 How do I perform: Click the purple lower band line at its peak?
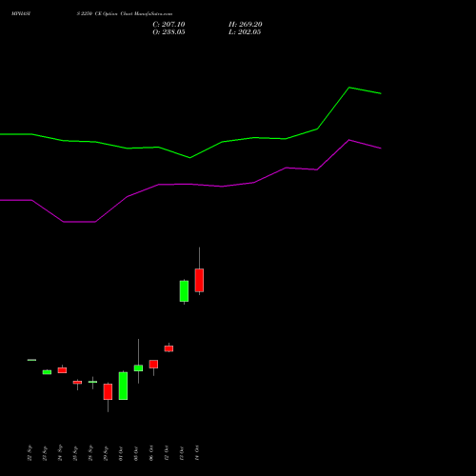pos(349,140)
